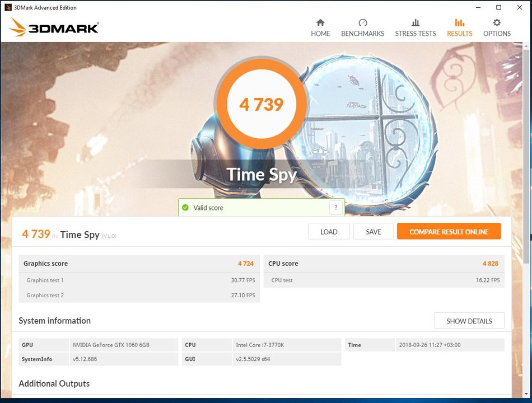Select the CPU score header row
Screen dimensions: 532x403
[x=384, y=263]
